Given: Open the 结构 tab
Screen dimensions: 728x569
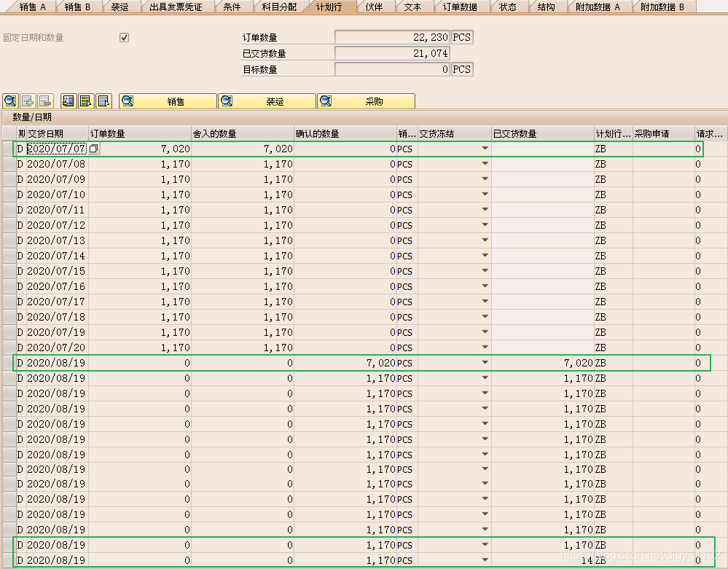Looking at the screenshot, I should (x=546, y=7).
